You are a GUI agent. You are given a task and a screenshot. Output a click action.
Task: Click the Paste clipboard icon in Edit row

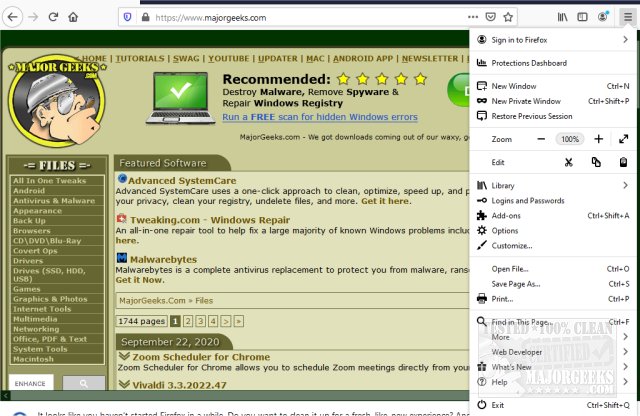point(624,162)
